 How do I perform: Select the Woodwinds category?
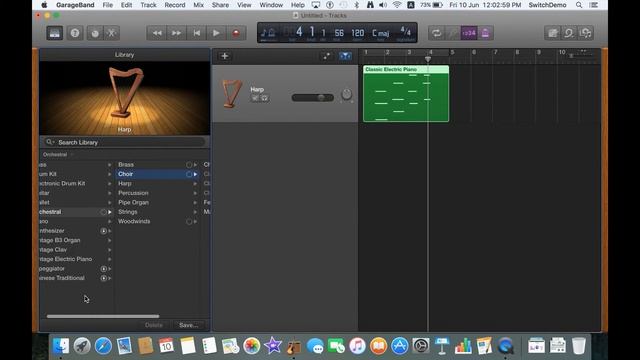(x=157, y=221)
